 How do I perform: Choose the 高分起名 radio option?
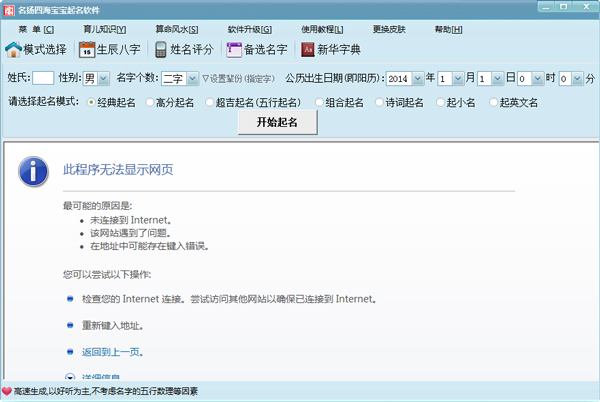(150, 101)
